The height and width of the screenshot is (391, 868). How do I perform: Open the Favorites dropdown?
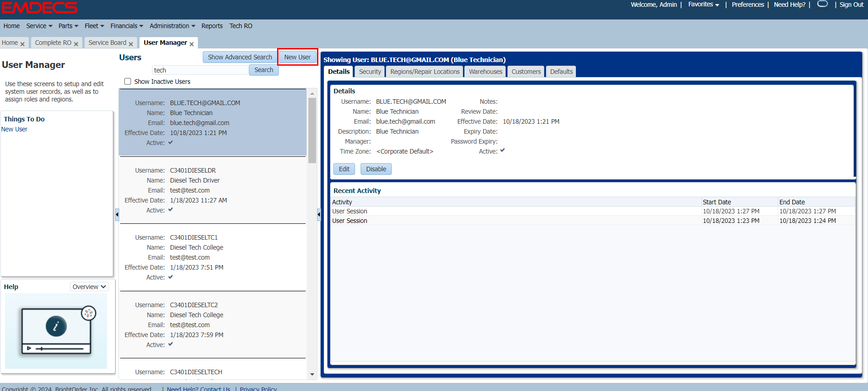pos(703,5)
